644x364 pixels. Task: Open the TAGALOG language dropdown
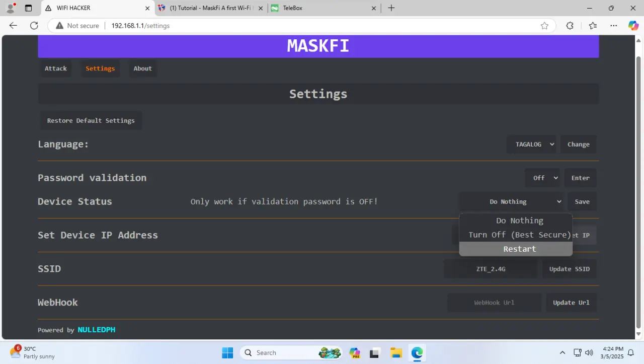531,144
